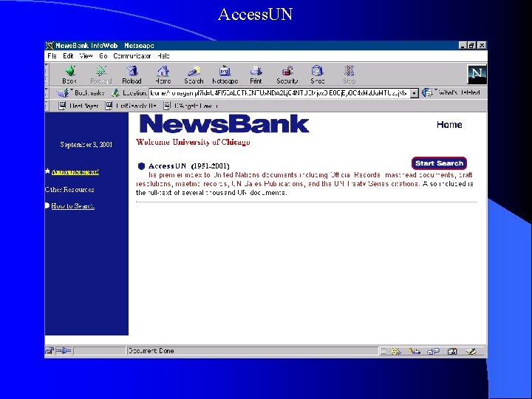532x399 pixels.
Task: Open the Communicator menu
Action: [x=132, y=56]
